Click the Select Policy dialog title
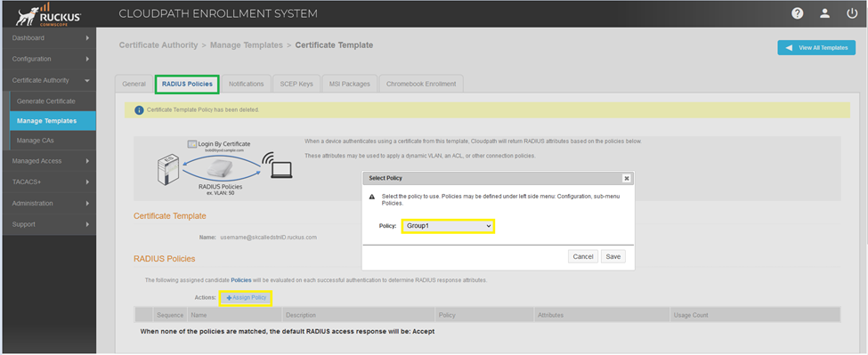Image resolution: width=868 pixels, height=355 pixels. click(385, 178)
